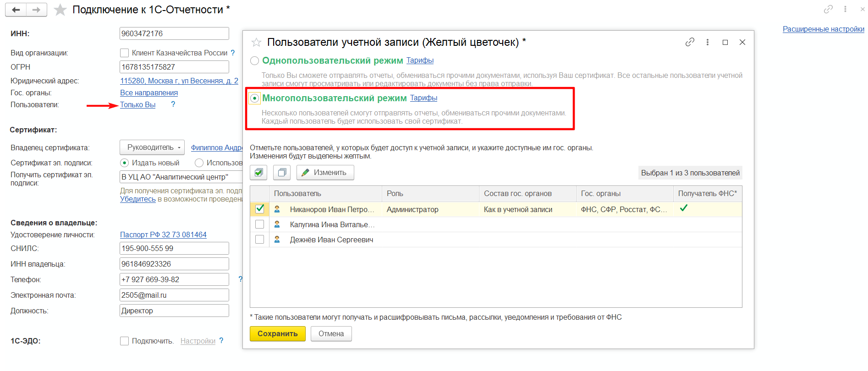Go back with the left arrow button

click(x=16, y=10)
